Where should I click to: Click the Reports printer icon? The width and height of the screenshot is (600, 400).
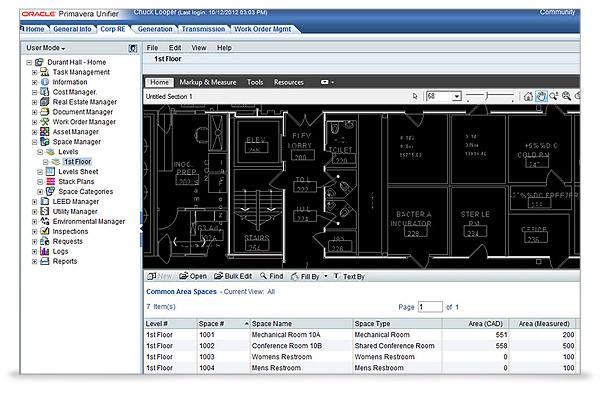point(45,261)
